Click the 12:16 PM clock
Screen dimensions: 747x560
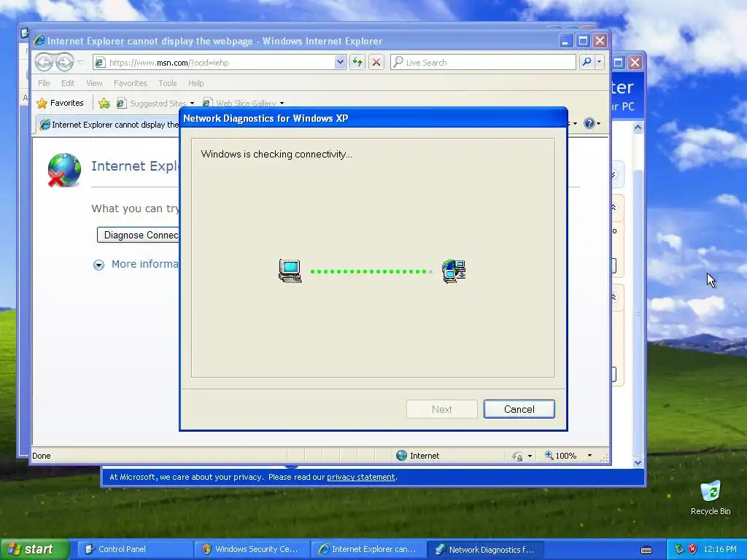720,549
